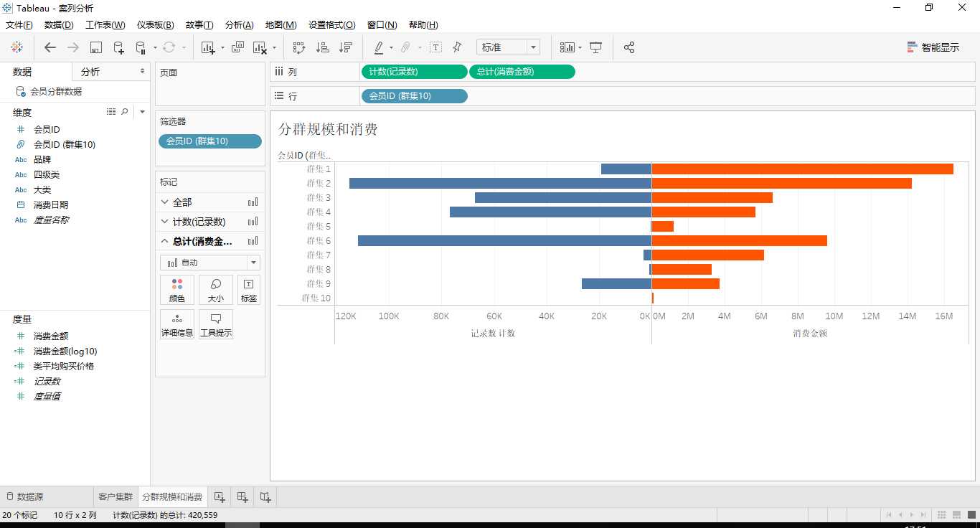Open the Tooltip mark card

pyautogui.click(x=216, y=325)
